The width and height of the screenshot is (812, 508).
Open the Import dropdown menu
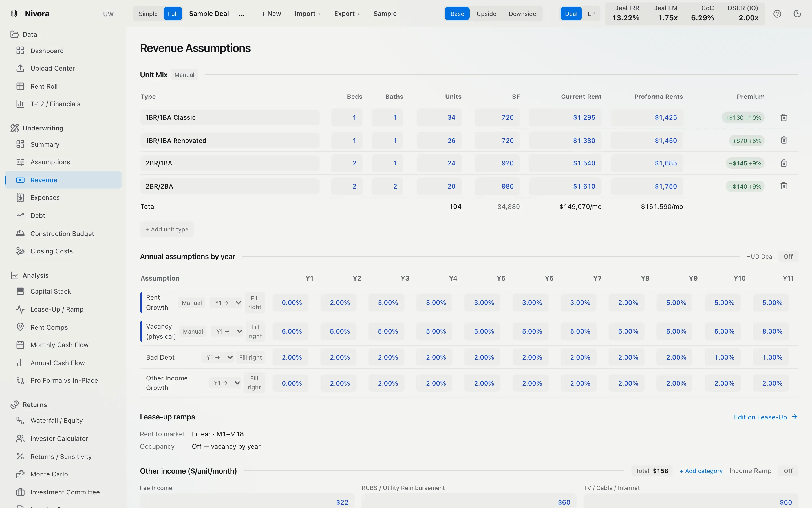tap(307, 14)
